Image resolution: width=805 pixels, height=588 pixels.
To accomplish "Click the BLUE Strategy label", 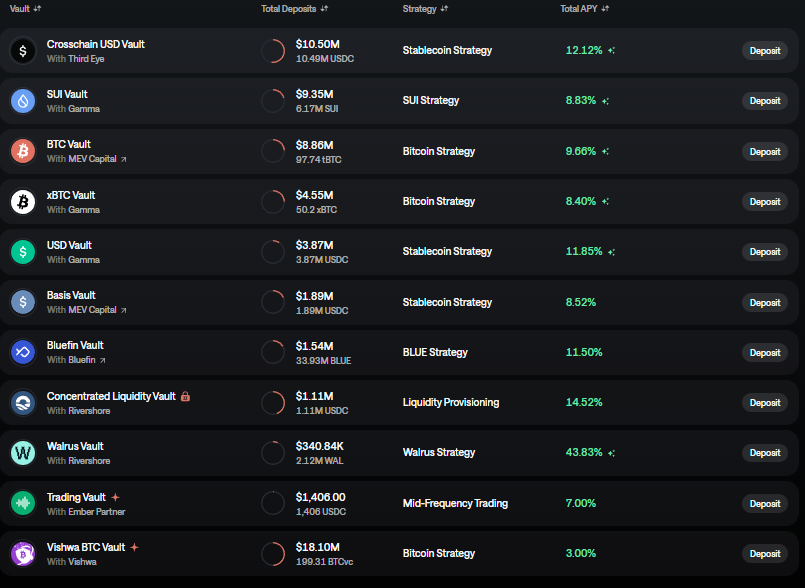I will pos(435,352).
